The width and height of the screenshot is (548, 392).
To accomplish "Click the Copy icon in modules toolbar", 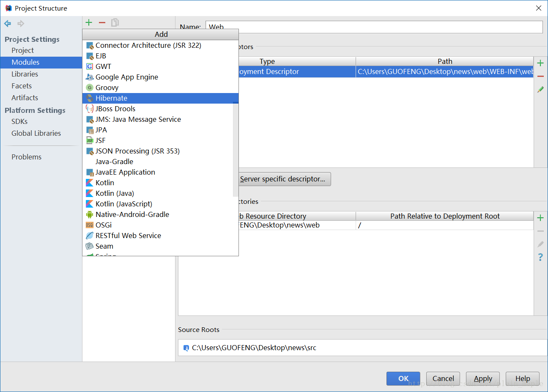I will [115, 22].
